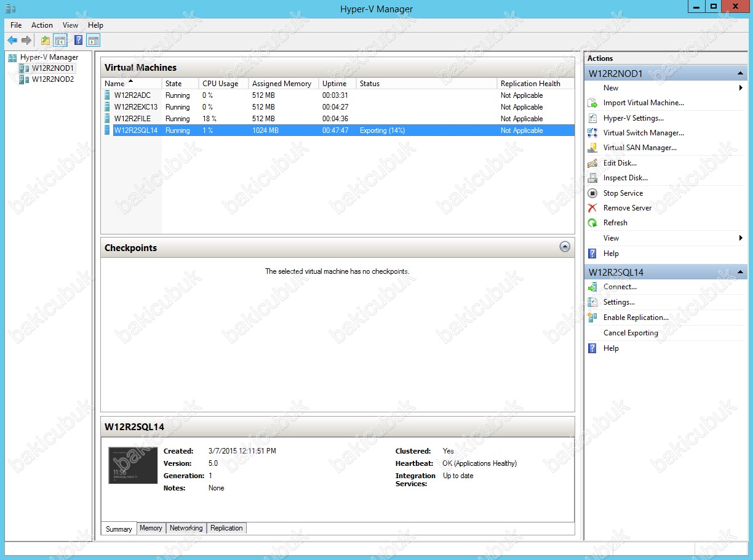Open Virtual SAN Manager via its icon
Viewport: 753px width, 560px height.
tap(592, 148)
